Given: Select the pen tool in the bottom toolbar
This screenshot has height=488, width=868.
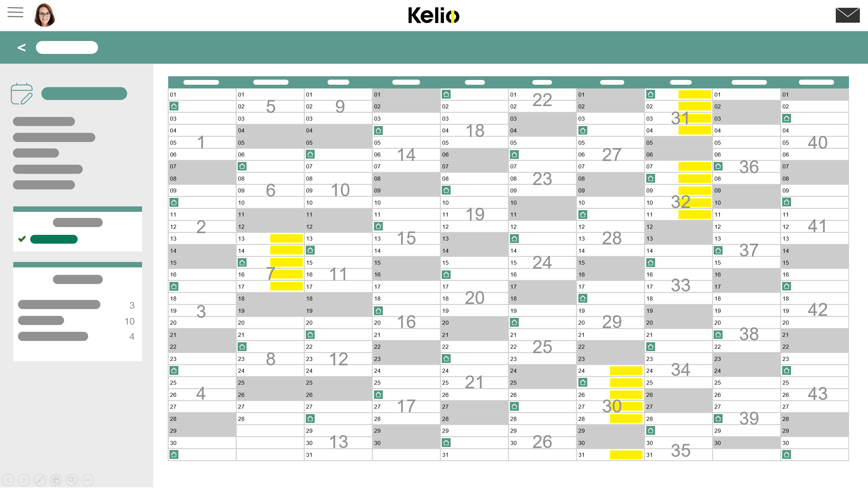Looking at the screenshot, I should 40,480.
